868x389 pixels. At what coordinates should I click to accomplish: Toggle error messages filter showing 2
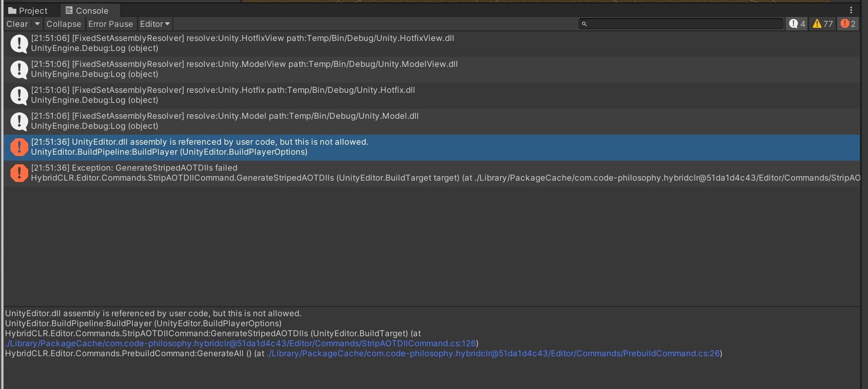[x=848, y=24]
